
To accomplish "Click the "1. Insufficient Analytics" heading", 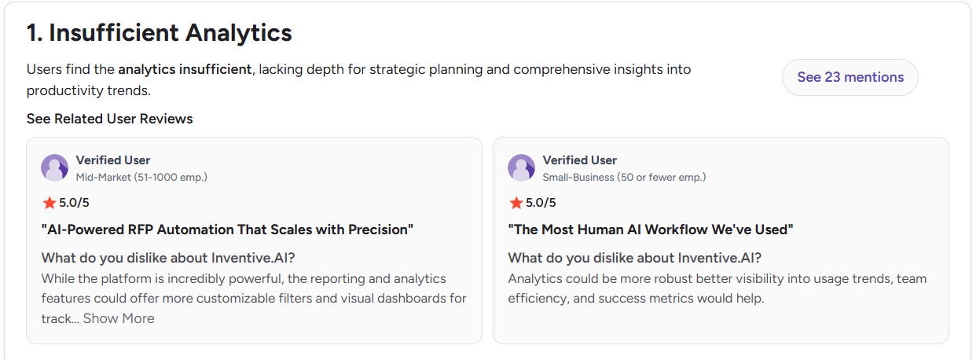I will pos(160,33).
